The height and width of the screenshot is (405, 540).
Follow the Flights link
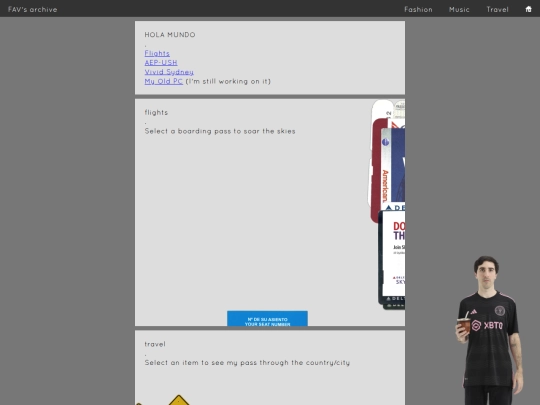pyautogui.click(x=157, y=53)
